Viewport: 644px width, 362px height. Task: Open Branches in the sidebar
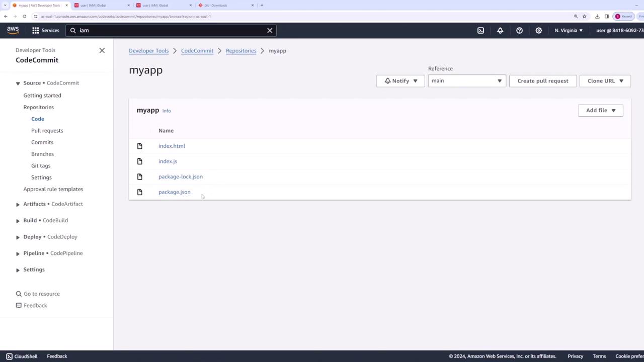coord(42,154)
